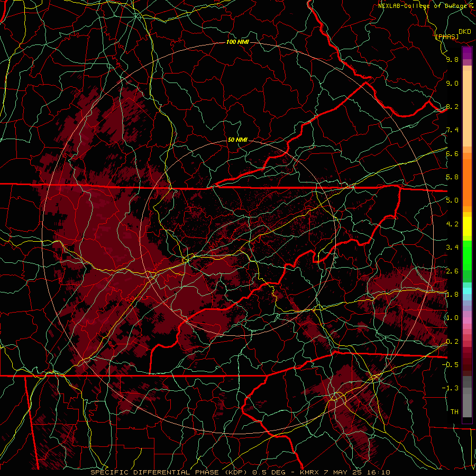Image resolution: width=476 pixels, height=476 pixels.
Task: Select the [PHAS] units label
Action: [x=447, y=36]
